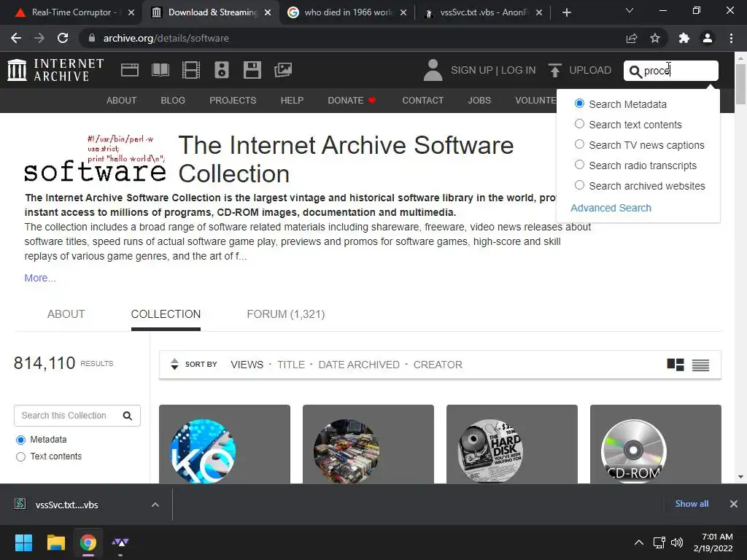Switch to tile grid view
747x560 pixels.
[675, 365]
